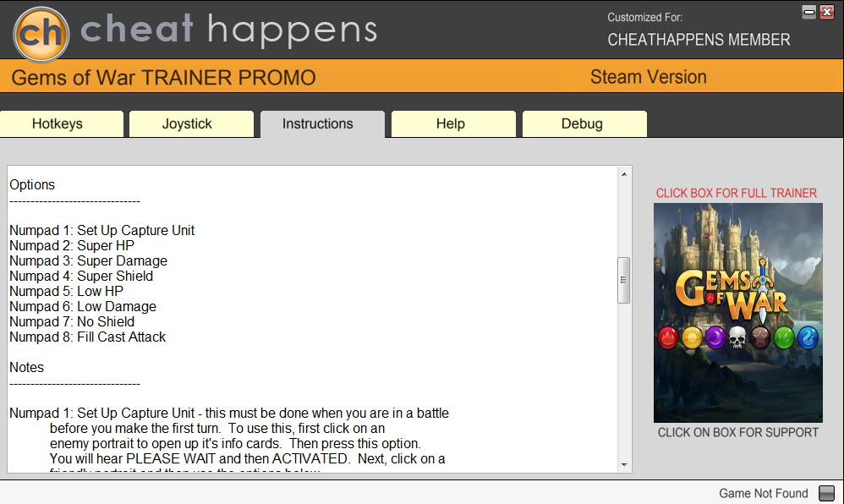Select the Instructions tab
Image resolution: width=844 pixels, height=504 pixels.
tap(322, 123)
